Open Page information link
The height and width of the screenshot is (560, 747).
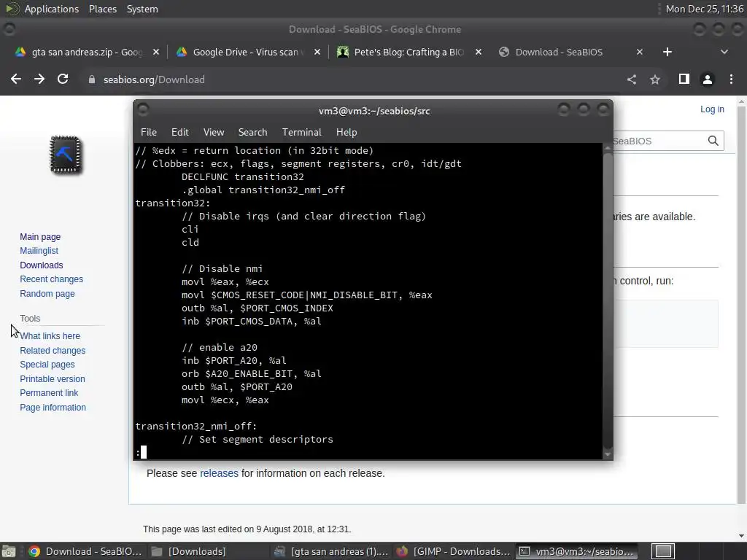point(53,408)
